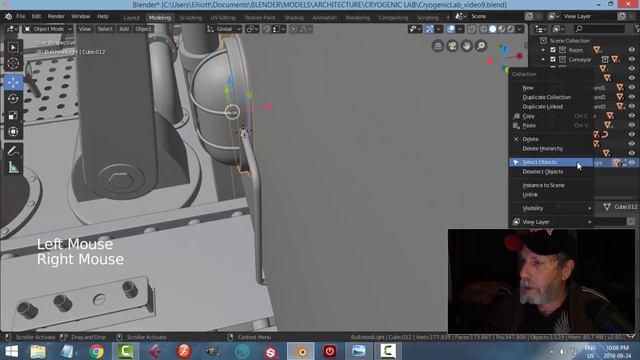Hide the Conveyor collection with eye icon
The height and width of the screenshot is (360, 640).
click(x=631, y=59)
